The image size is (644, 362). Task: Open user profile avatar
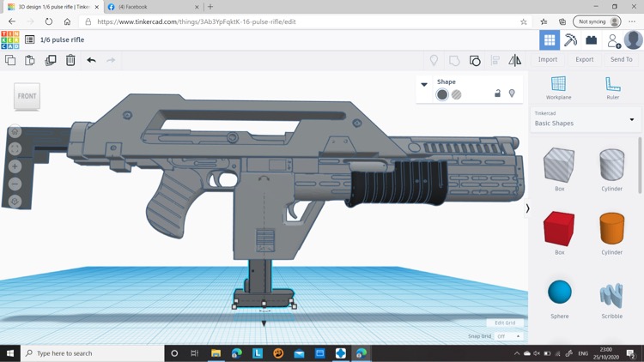click(x=634, y=39)
